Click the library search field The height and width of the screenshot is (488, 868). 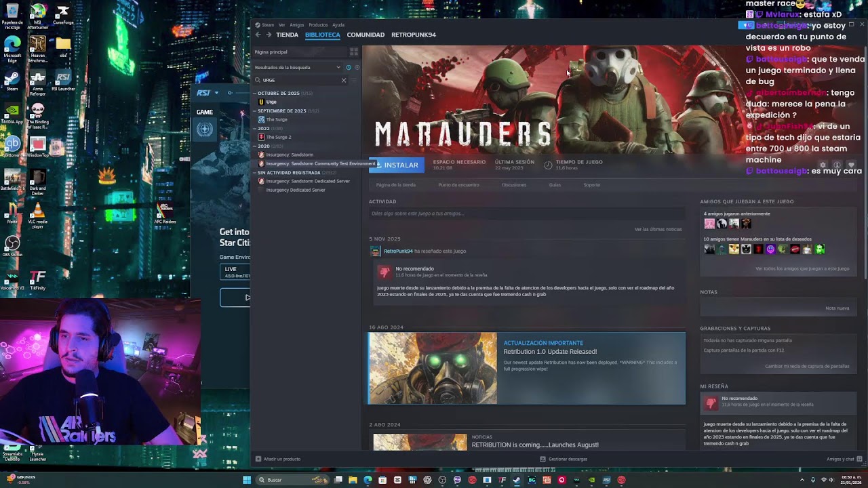click(x=300, y=80)
